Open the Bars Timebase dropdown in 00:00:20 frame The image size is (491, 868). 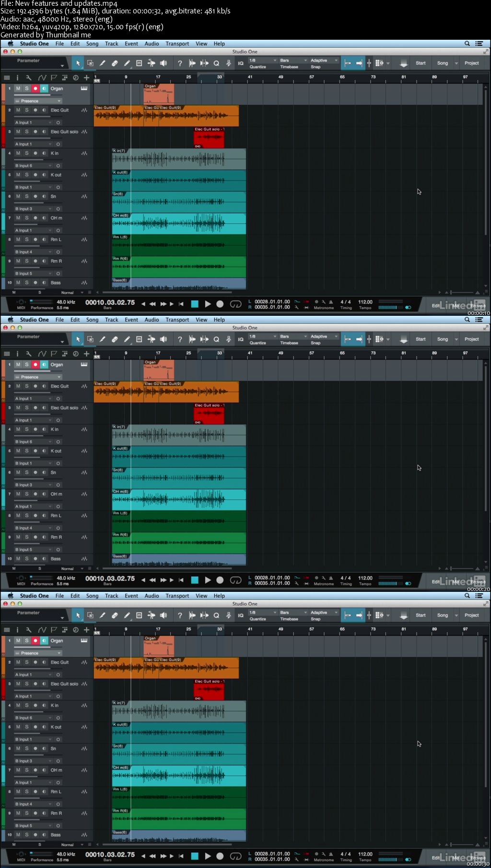[x=293, y=337]
